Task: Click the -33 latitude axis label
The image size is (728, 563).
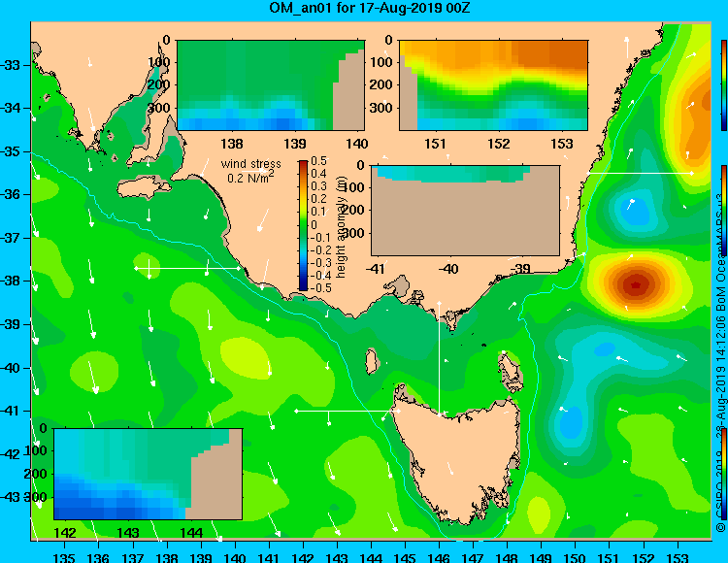Action: click(11, 64)
